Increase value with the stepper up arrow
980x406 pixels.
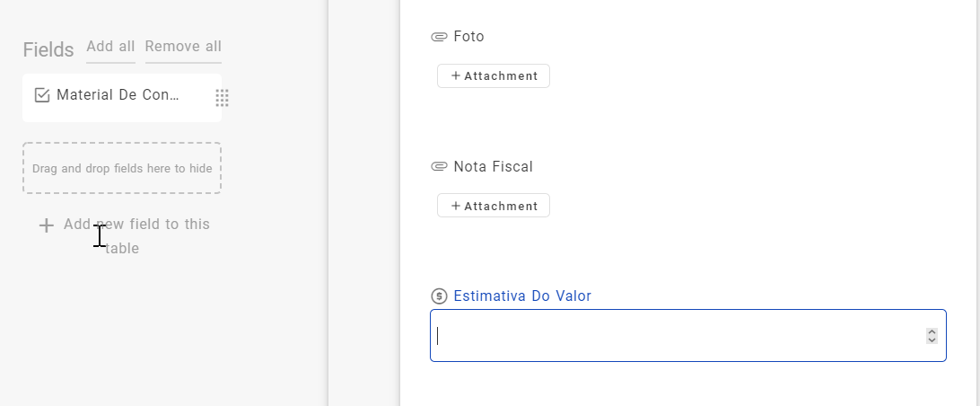point(932,331)
